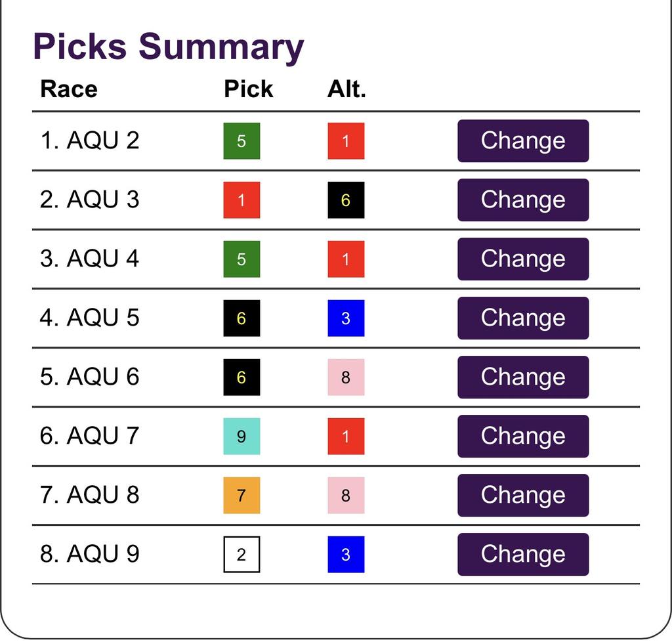Choose orange number 7 pick for AQU 8
672x644 pixels.
click(x=241, y=496)
